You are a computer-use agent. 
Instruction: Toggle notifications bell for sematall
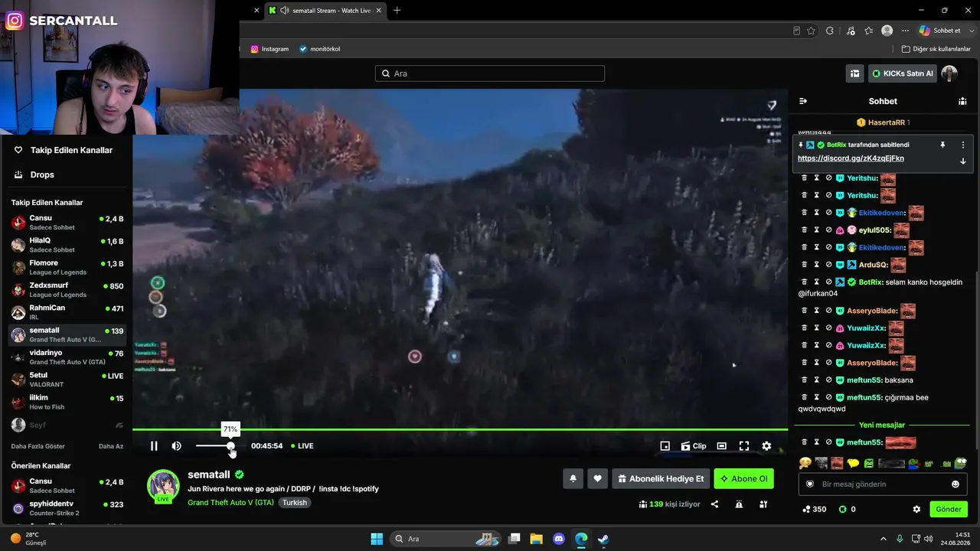tap(573, 479)
